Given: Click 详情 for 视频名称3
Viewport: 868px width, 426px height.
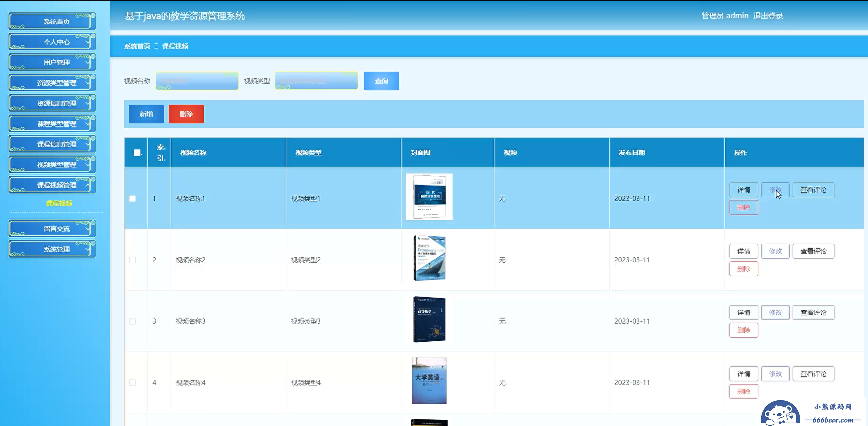Looking at the screenshot, I should pyautogui.click(x=744, y=312).
